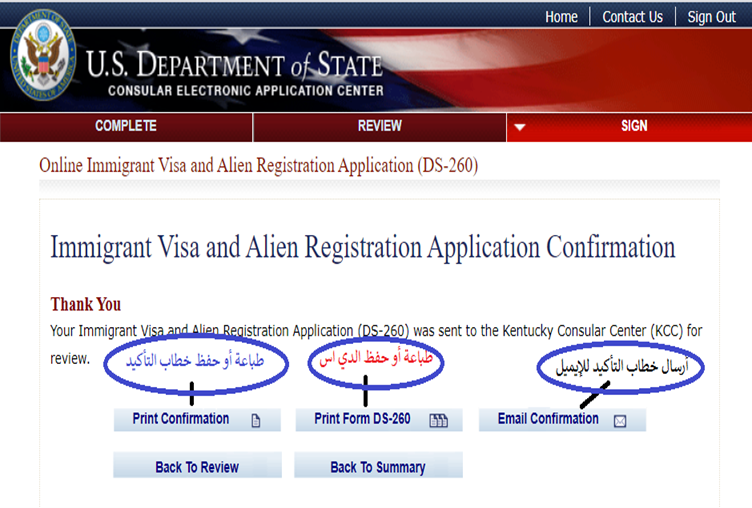Select the SIGN tab label
Viewport: 752px width, 508px height.
(x=634, y=126)
